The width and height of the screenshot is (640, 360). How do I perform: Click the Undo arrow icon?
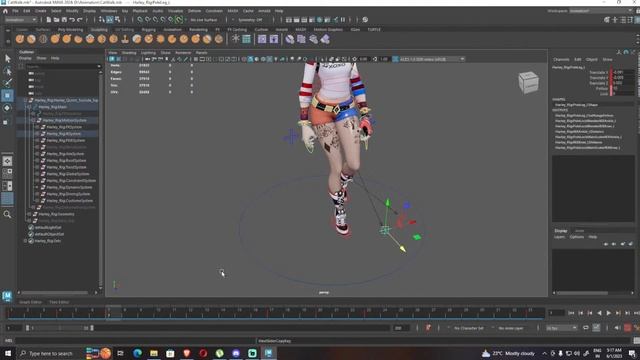click(72, 20)
